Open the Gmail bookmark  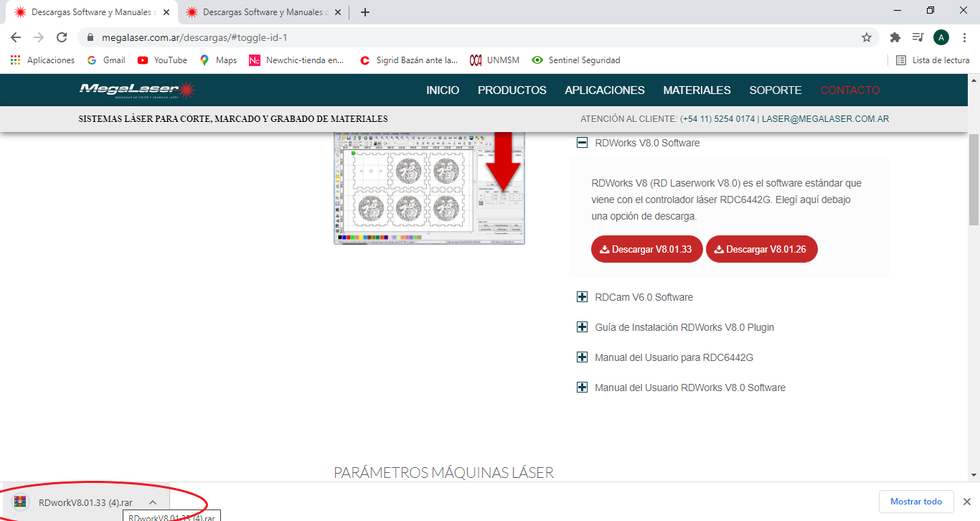point(105,60)
